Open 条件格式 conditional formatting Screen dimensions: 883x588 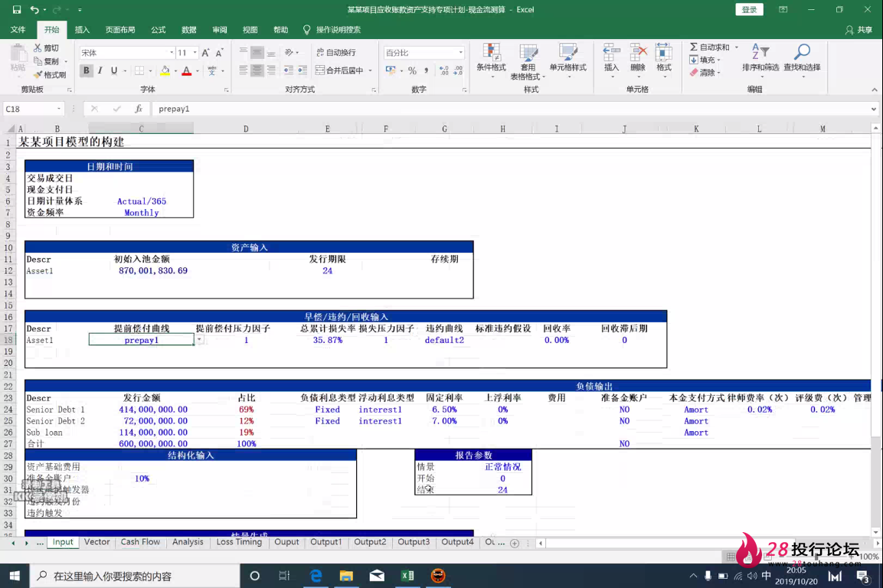(x=491, y=60)
